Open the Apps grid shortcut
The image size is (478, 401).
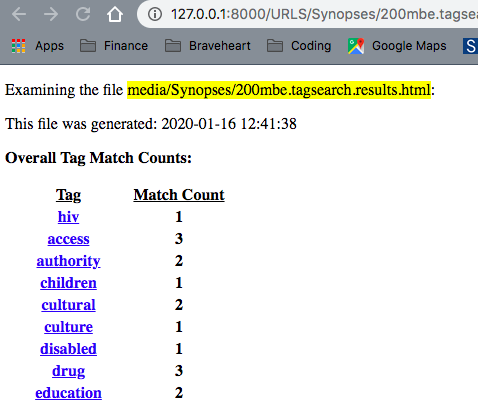pyautogui.click(x=37, y=46)
